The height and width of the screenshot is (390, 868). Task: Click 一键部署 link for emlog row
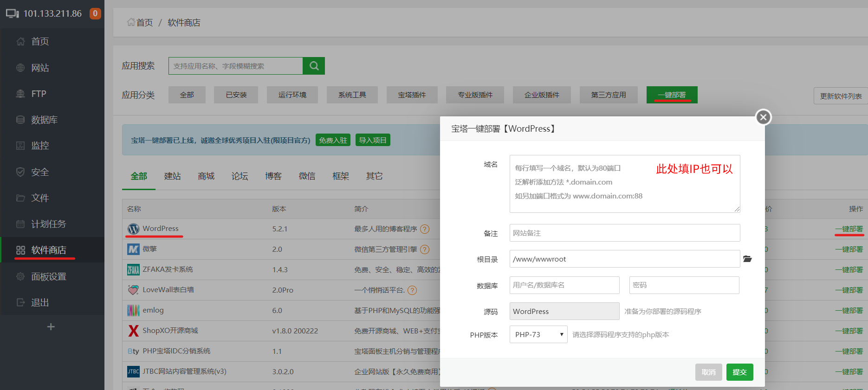click(x=849, y=311)
